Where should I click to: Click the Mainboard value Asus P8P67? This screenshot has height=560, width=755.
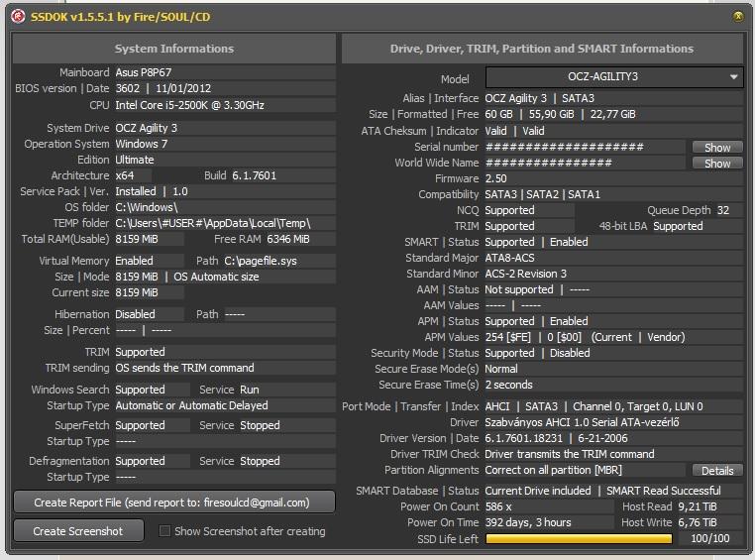point(144,72)
